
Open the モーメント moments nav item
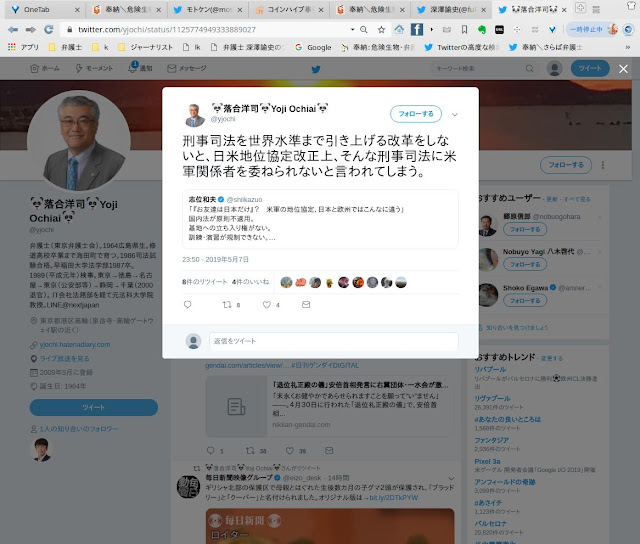[x=94, y=68]
